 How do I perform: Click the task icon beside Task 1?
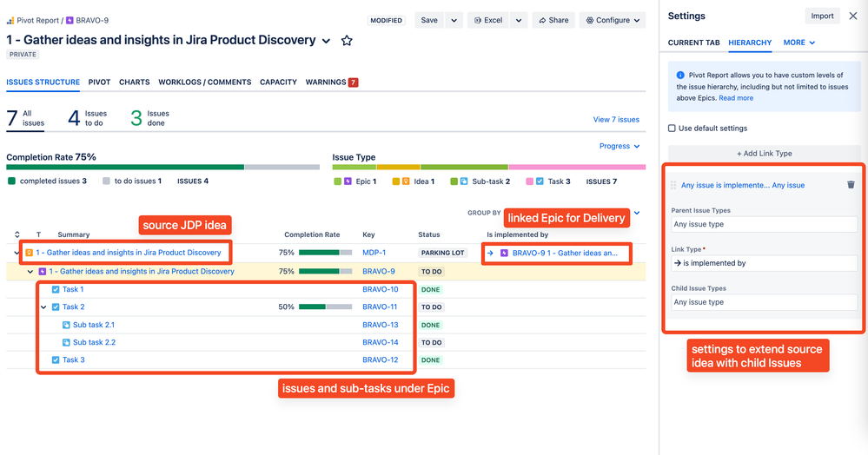point(56,289)
